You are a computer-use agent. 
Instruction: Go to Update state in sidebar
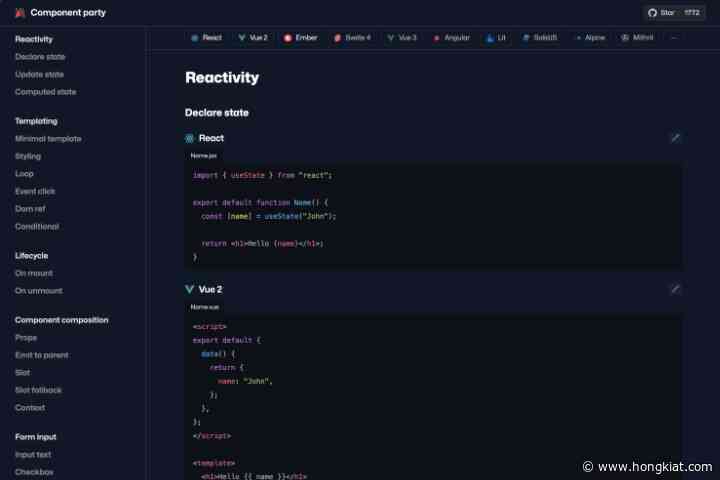click(x=39, y=74)
